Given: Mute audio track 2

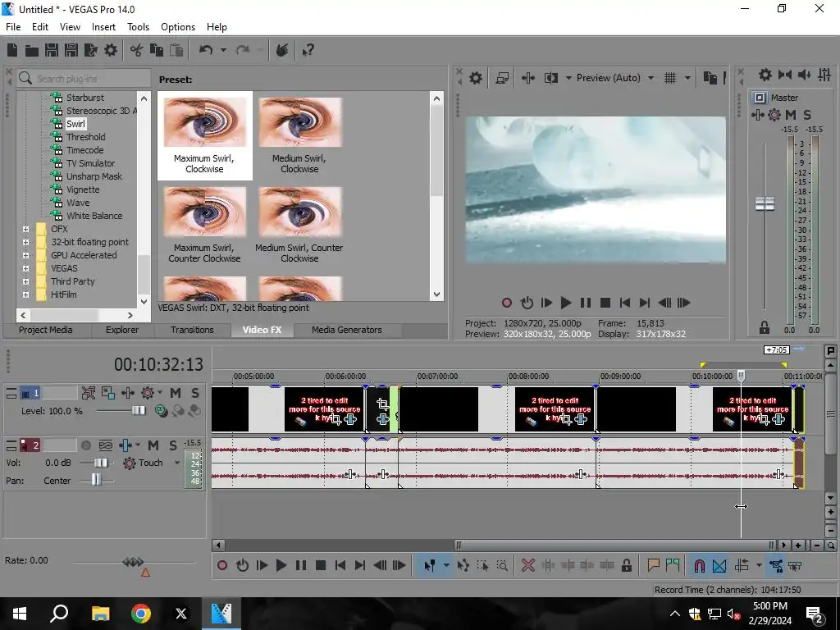Looking at the screenshot, I should click(x=153, y=445).
